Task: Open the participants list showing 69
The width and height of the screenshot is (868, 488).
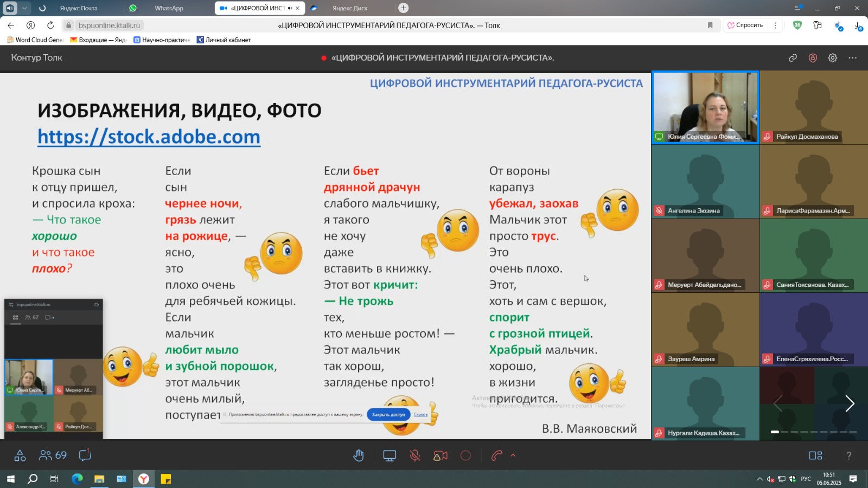Action: point(53,455)
